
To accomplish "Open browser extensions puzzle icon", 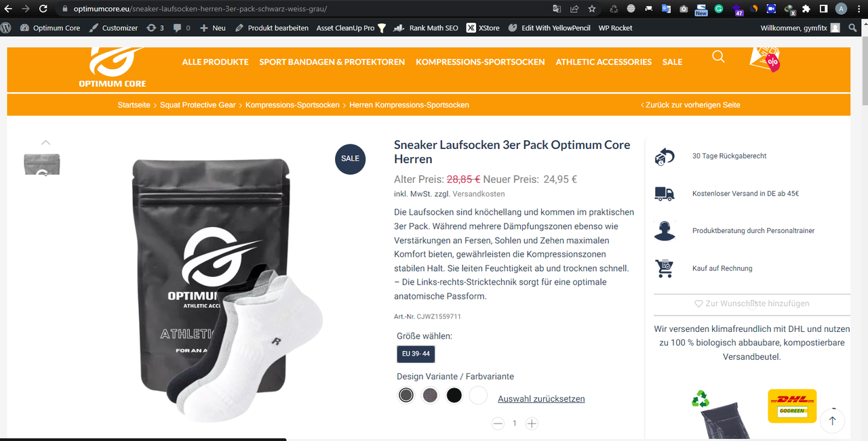I will click(x=806, y=9).
